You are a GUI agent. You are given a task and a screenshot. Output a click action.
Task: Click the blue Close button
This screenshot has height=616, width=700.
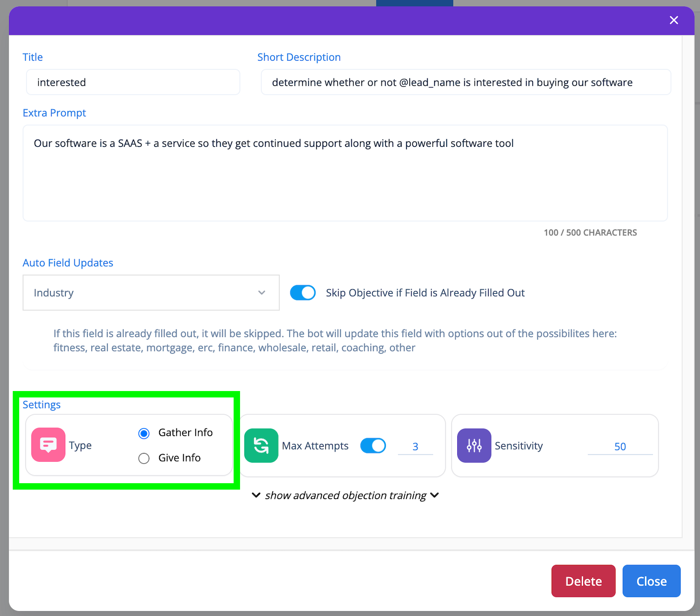click(652, 581)
